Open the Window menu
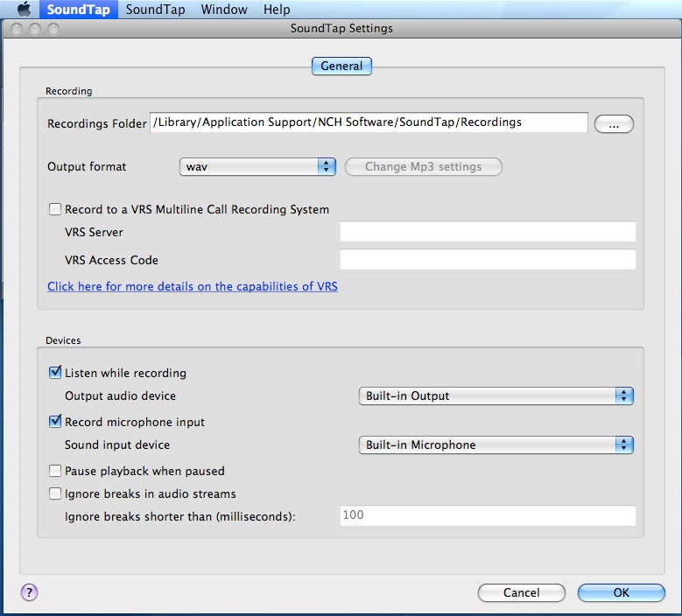Screen dimensions: 682x616 pyautogui.click(x=224, y=9)
